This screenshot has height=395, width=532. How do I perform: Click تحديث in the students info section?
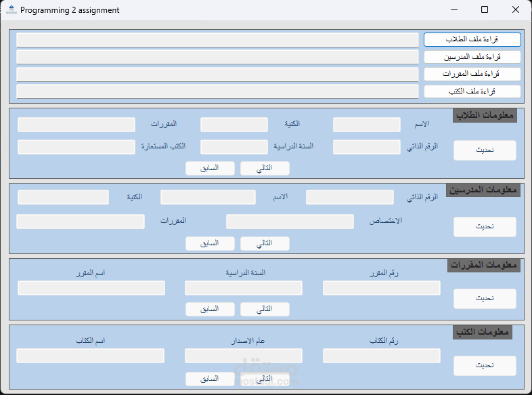pyautogui.click(x=485, y=150)
